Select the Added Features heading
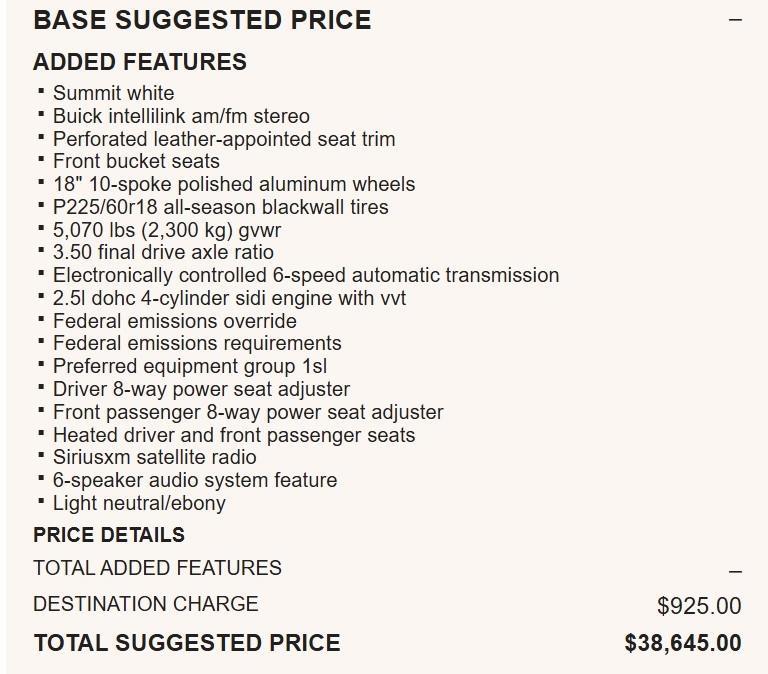The image size is (768, 674). [x=139, y=62]
